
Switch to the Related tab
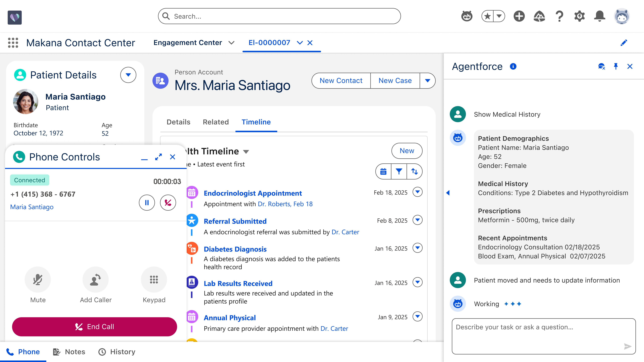[x=215, y=122]
